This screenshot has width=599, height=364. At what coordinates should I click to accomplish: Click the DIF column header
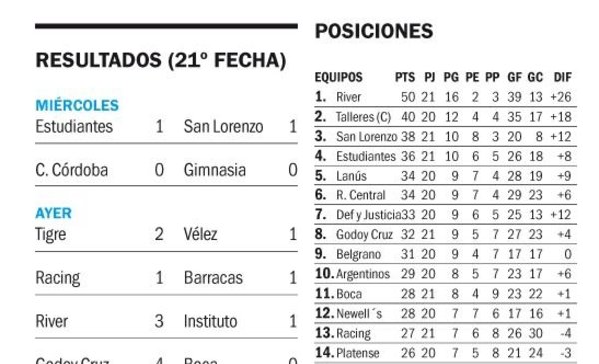[x=562, y=77]
